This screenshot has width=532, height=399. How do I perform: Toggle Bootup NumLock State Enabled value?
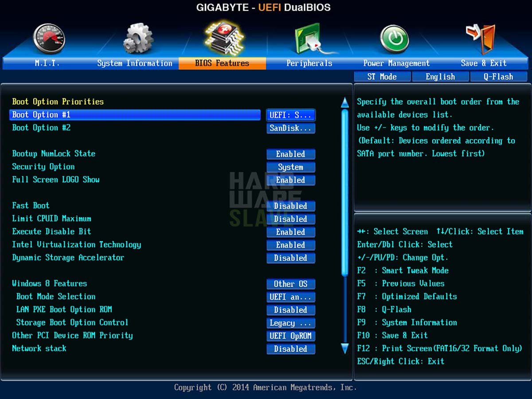coord(291,154)
